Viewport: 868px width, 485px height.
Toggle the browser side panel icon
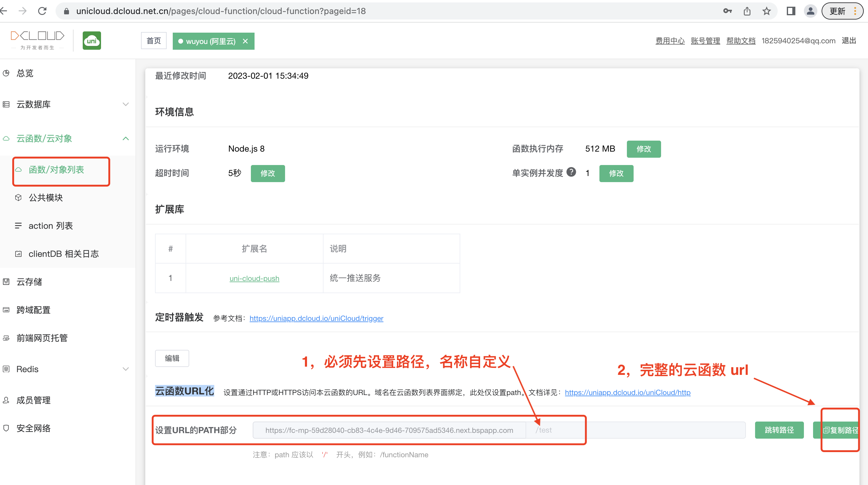790,11
